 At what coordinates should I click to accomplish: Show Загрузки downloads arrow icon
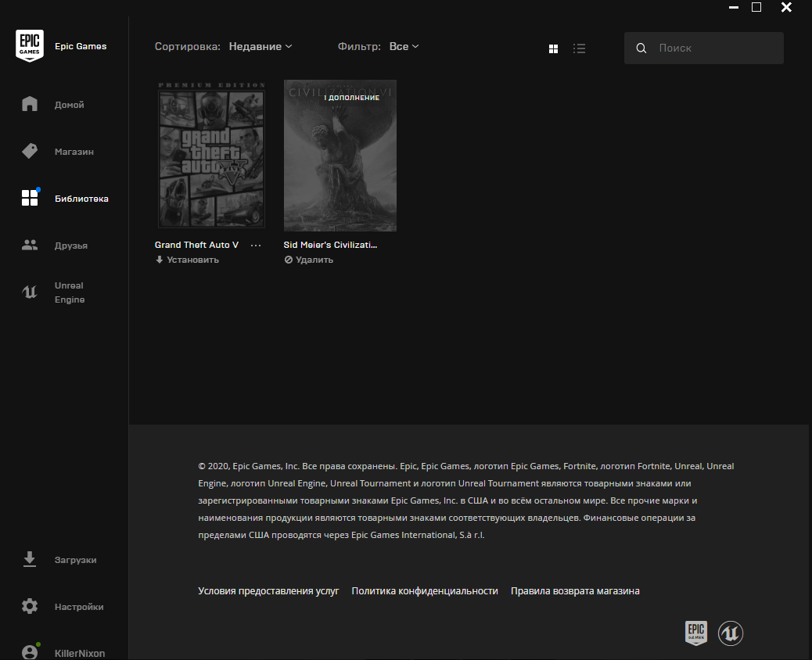(x=30, y=560)
